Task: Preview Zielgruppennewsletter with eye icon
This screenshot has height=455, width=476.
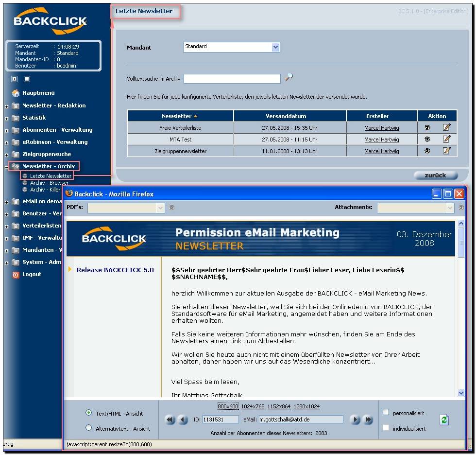Action: [427, 151]
